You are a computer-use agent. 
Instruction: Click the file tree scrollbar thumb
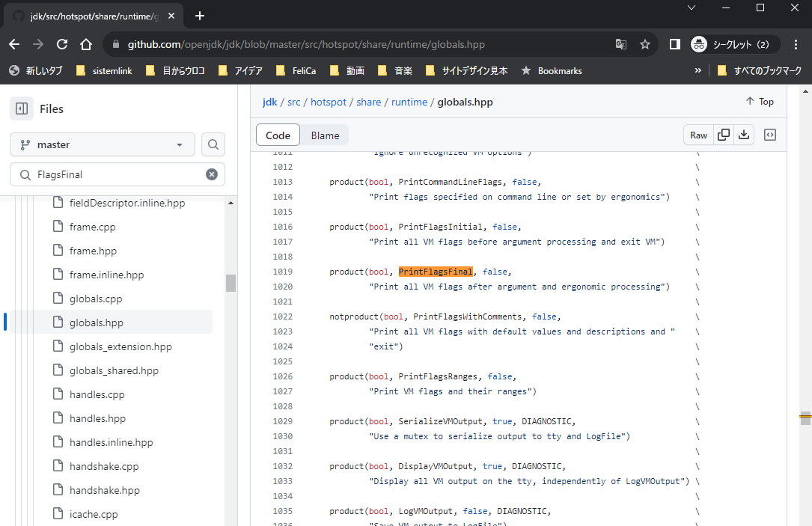(x=231, y=284)
